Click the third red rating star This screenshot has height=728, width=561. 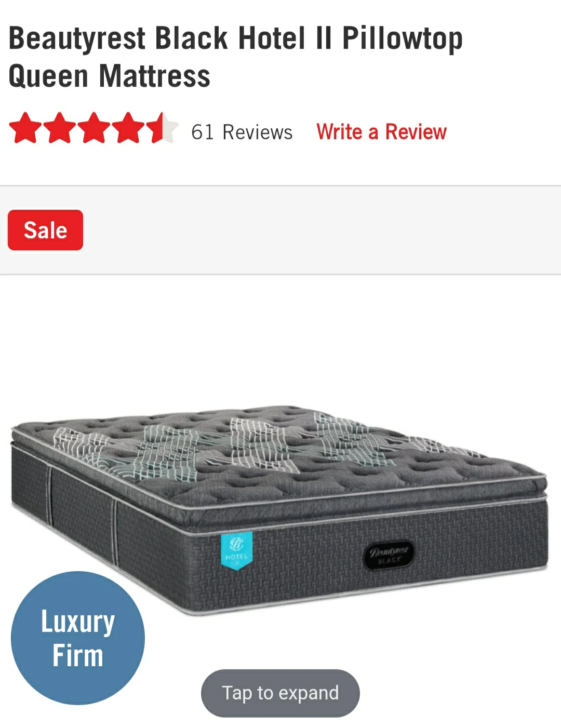tap(94, 128)
